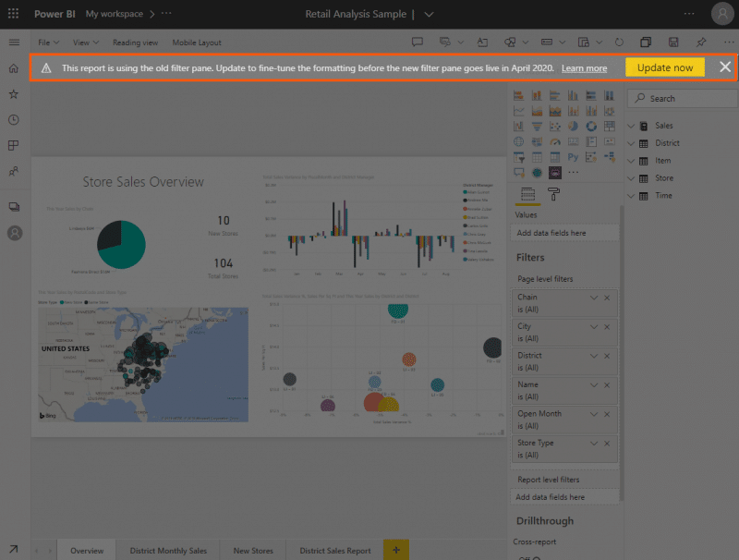Open the app launcher waffle icon

pyautogui.click(x=13, y=14)
